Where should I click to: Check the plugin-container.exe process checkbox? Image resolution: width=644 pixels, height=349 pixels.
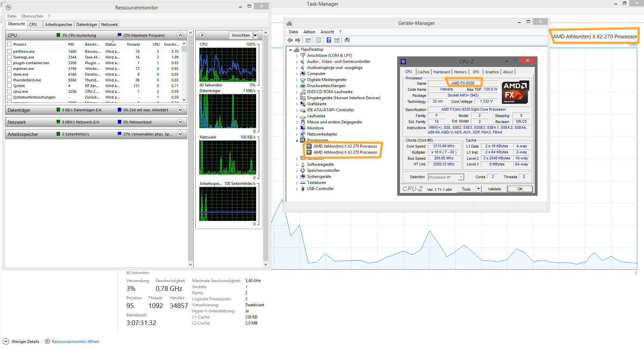(x=9, y=63)
